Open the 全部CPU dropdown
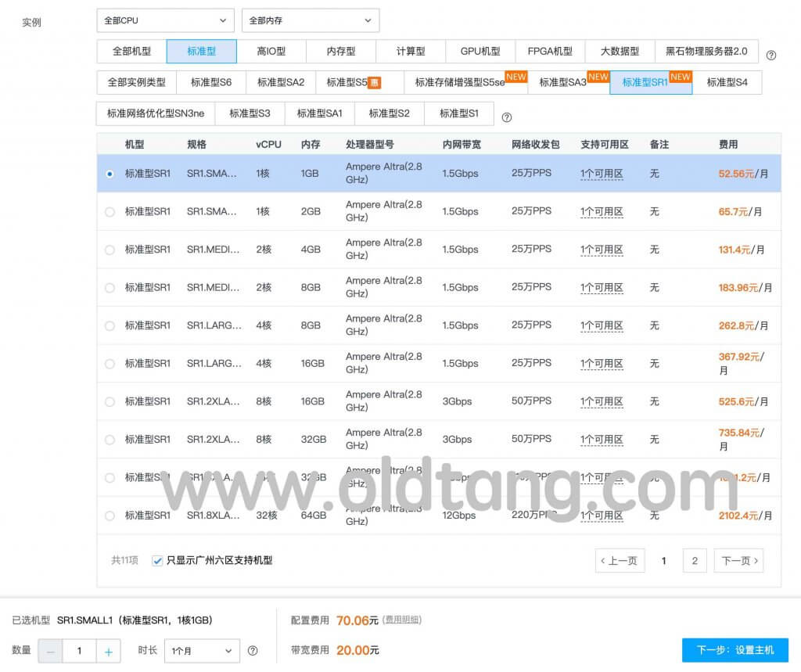 point(165,20)
